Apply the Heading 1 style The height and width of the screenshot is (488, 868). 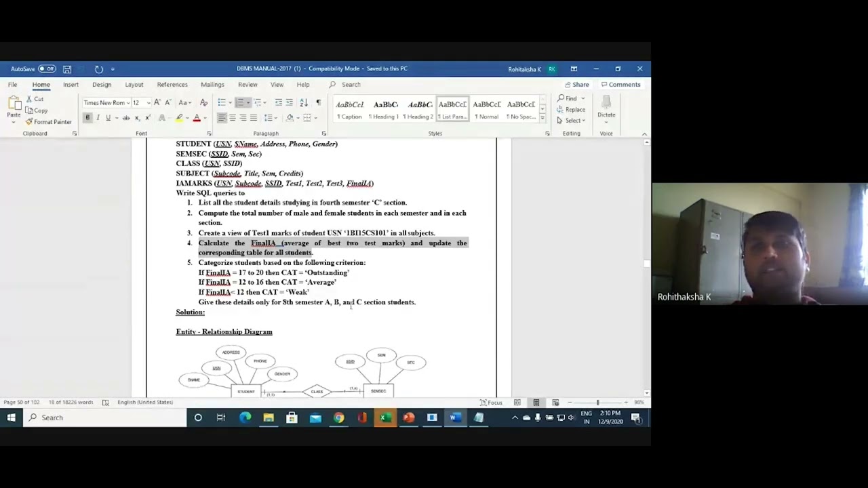click(384, 110)
